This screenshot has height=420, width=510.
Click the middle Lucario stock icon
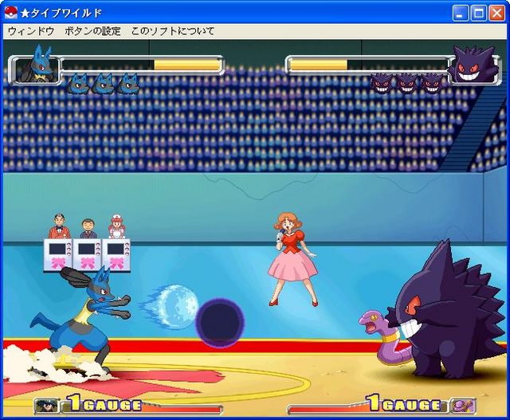point(103,84)
